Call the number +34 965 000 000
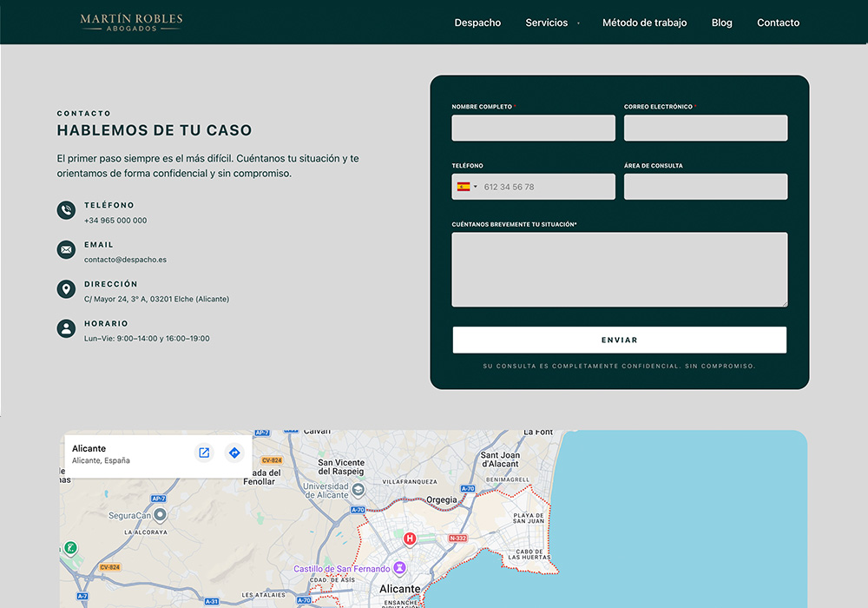The image size is (868, 608). [x=115, y=221]
